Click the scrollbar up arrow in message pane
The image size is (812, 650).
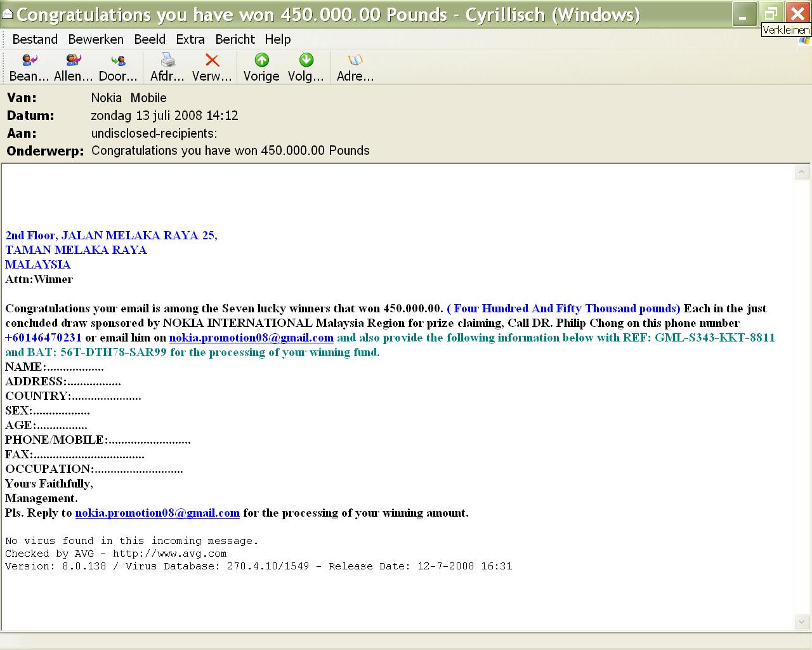tap(801, 172)
